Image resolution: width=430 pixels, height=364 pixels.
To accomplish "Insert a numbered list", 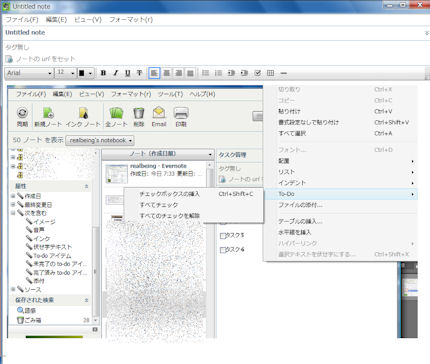I will click(x=218, y=73).
